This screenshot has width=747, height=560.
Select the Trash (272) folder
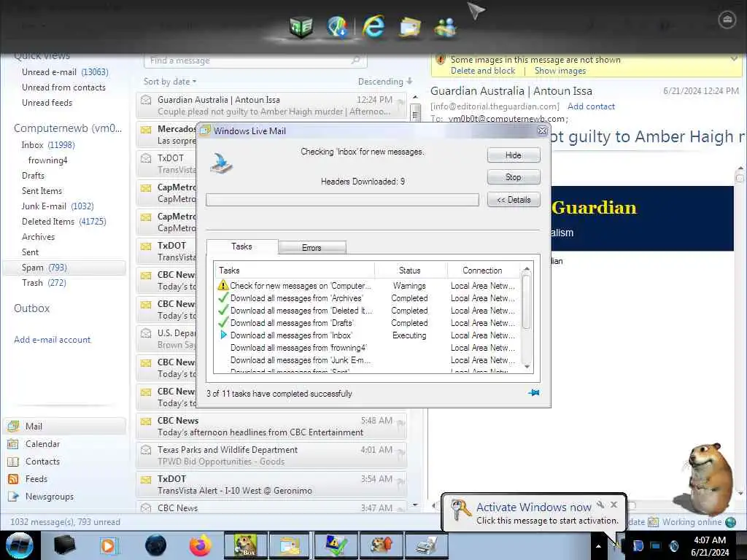click(x=44, y=283)
